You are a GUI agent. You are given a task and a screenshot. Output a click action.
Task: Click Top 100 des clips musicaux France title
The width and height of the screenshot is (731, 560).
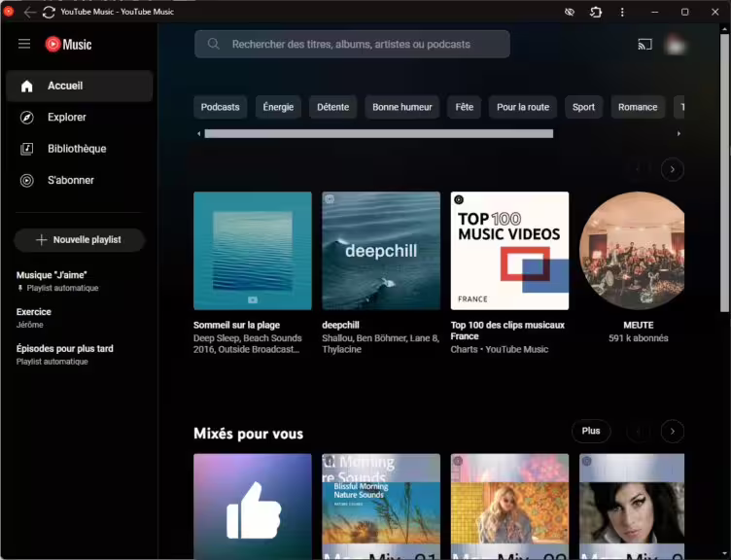click(x=507, y=331)
